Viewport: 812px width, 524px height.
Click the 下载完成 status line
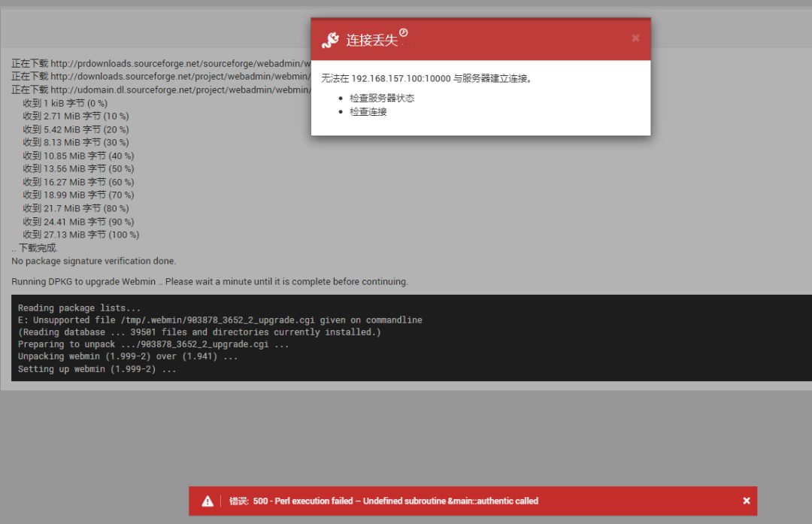coord(35,248)
